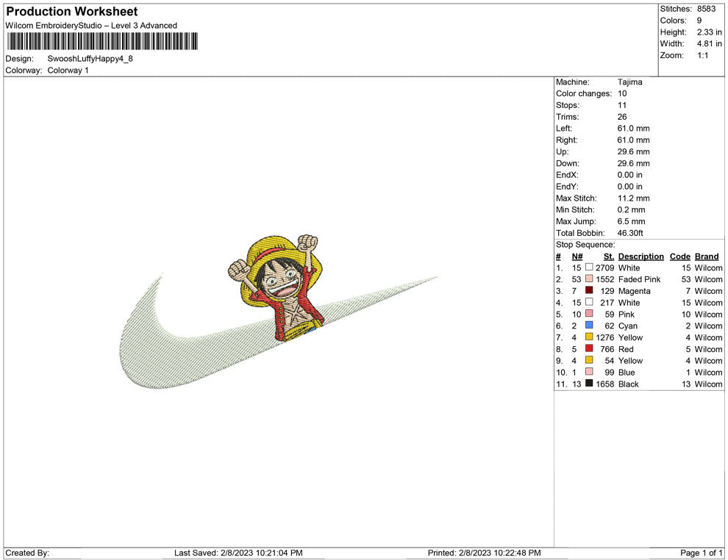Click the design name SwooshLuffyHappy4_8
728x560 pixels.
click(x=88, y=57)
